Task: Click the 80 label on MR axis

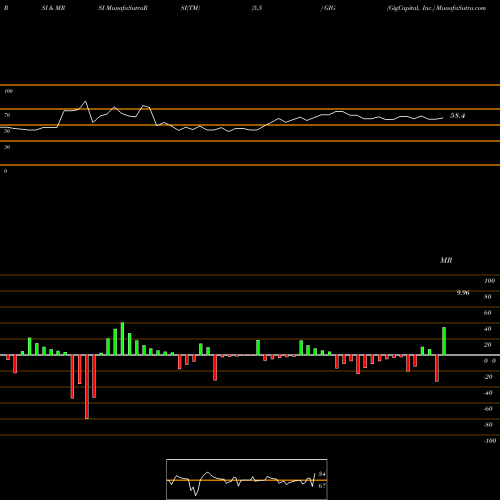Action: click(488, 297)
